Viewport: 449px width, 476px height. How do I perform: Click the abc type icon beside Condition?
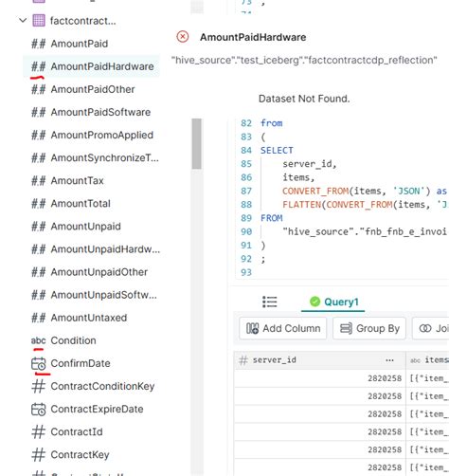tap(38, 340)
